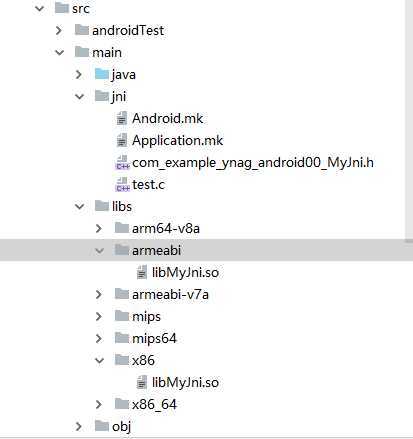
Task: Expand the arm64-v8a folder arrow
Action: (x=99, y=228)
